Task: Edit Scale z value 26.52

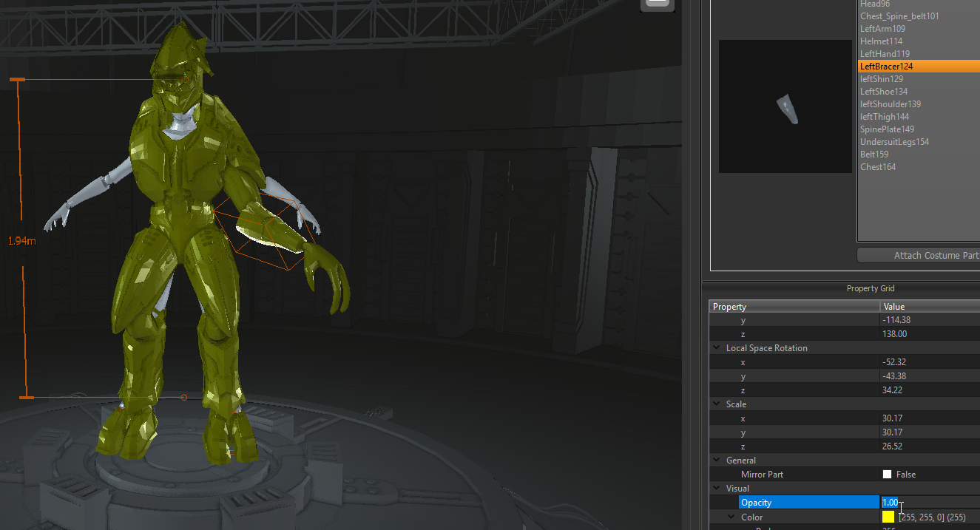Action: (x=930, y=446)
